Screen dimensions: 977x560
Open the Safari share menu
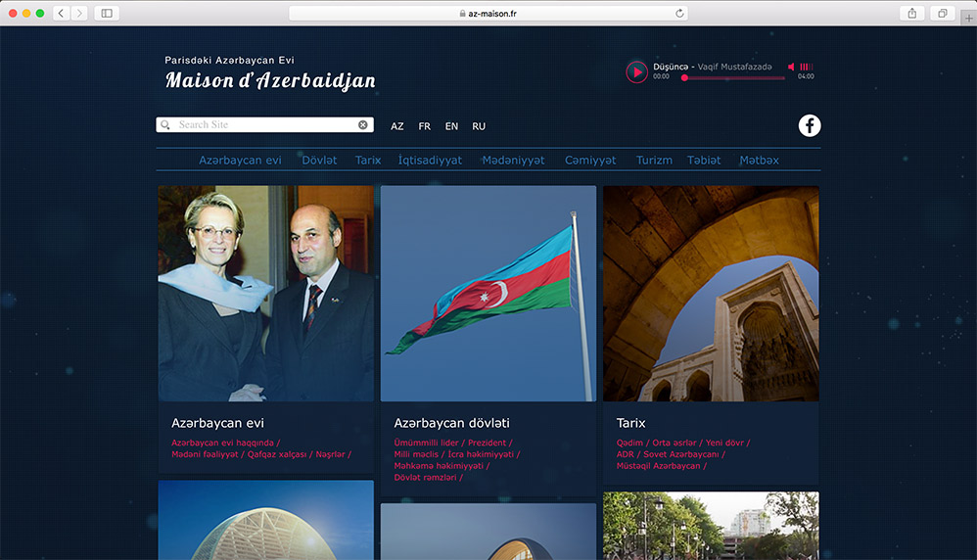point(912,13)
